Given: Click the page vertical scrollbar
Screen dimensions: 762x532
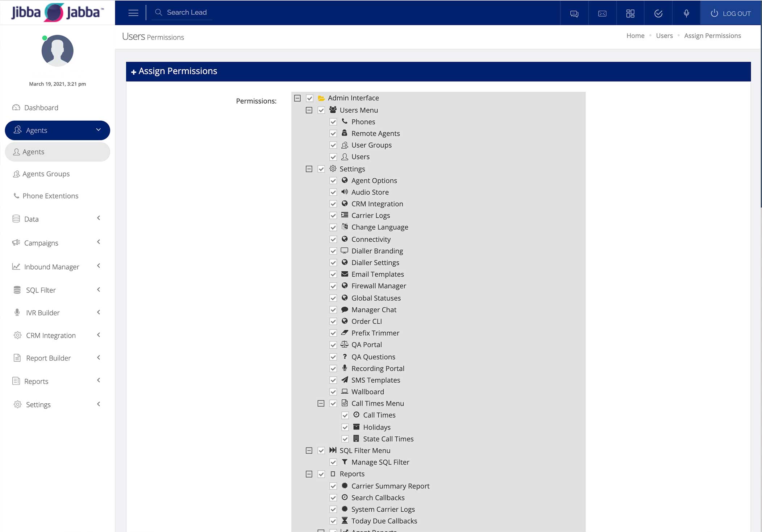Looking at the screenshot, I should [x=761, y=116].
